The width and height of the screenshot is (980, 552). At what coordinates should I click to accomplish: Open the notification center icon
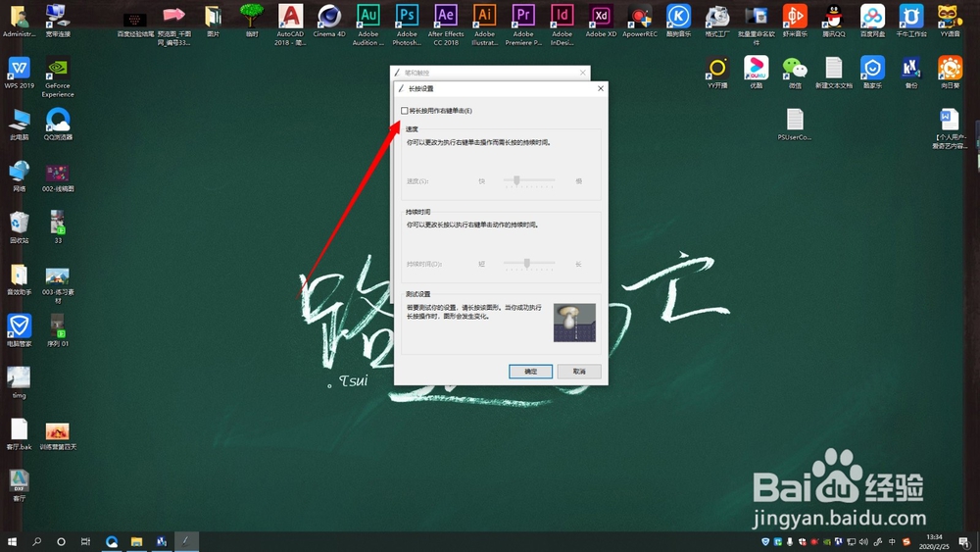tap(965, 541)
